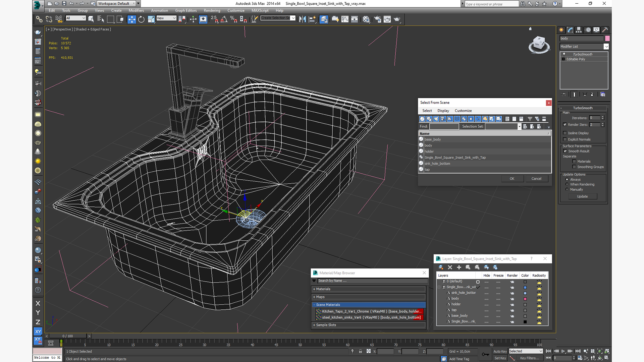Expand the Maps group in Material Browser
Viewport: 644px width, 362px height.
369,297
